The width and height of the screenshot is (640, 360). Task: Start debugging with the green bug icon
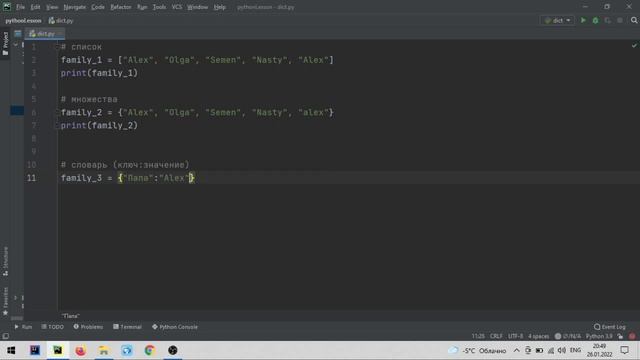(x=595, y=20)
